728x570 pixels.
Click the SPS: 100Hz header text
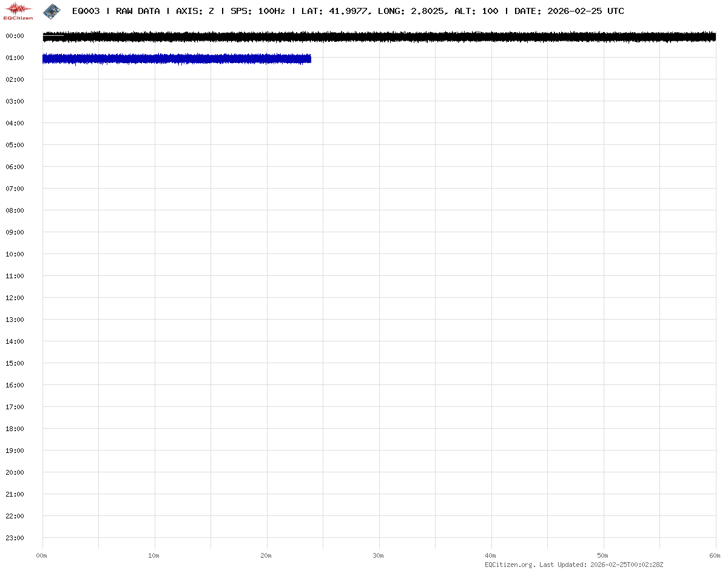pos(257,11)
